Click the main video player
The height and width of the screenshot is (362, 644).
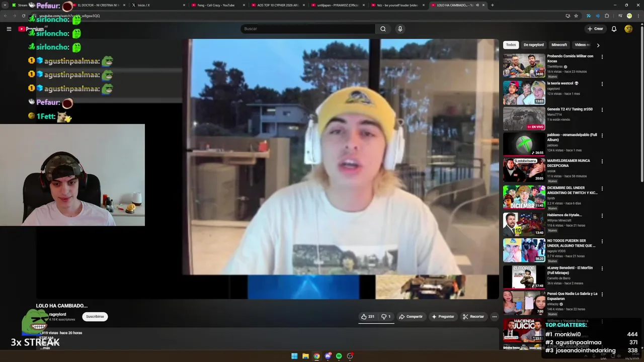(x=267, y=169)
